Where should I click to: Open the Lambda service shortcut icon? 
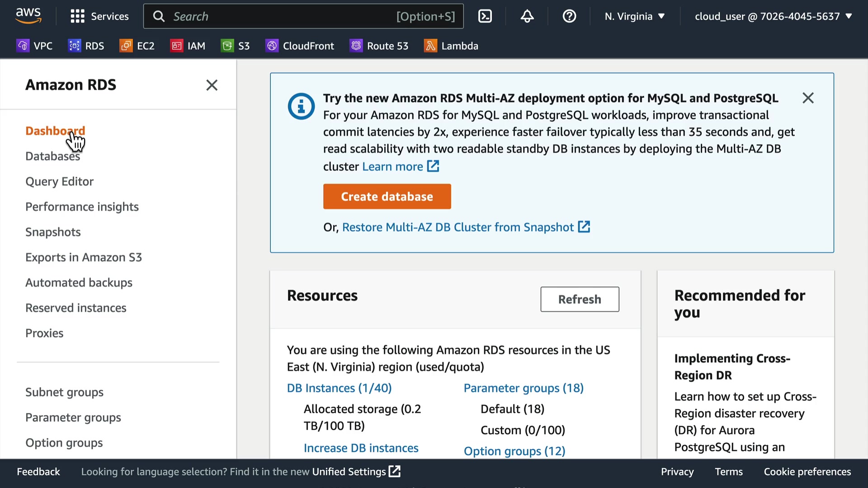coord(430,46)
